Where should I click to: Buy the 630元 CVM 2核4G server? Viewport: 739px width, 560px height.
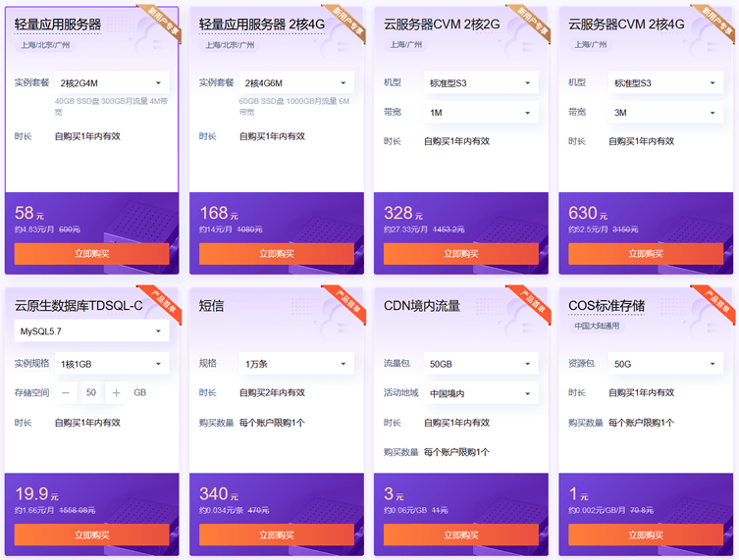tap(646, 254)
